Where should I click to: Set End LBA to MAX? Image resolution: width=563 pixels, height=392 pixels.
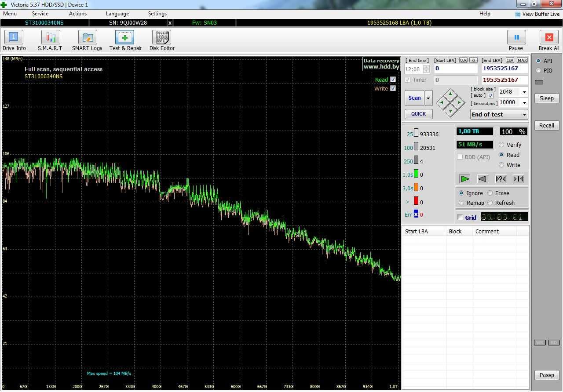[x=522, y=60]
